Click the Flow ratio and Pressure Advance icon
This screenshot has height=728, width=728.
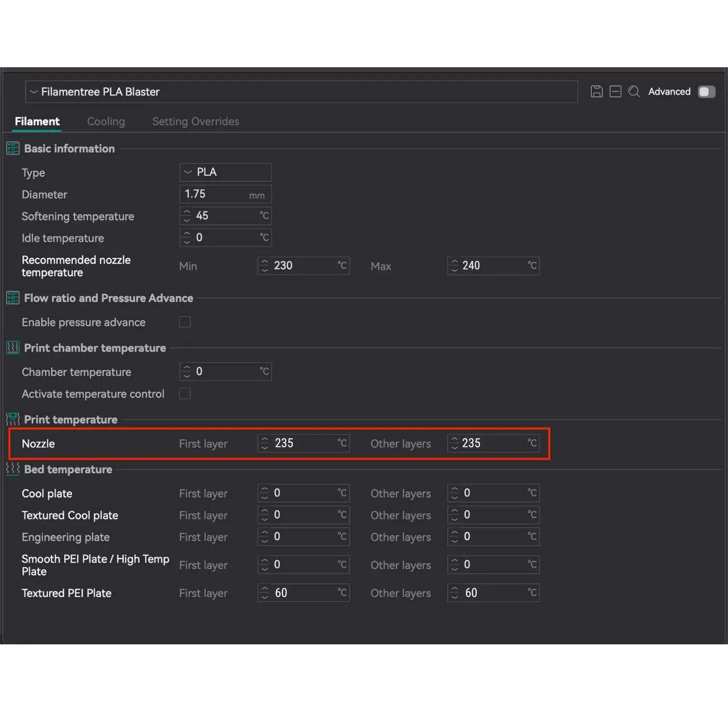13,298
